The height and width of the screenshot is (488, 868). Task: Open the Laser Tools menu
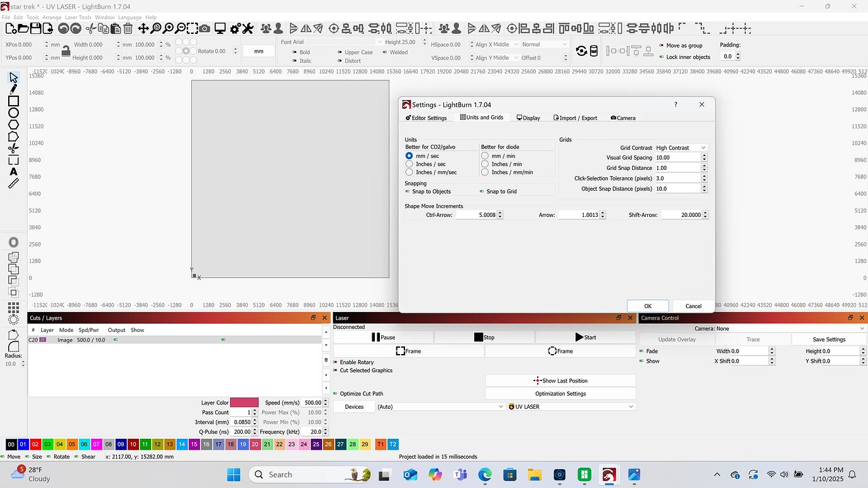pos(78,17)
